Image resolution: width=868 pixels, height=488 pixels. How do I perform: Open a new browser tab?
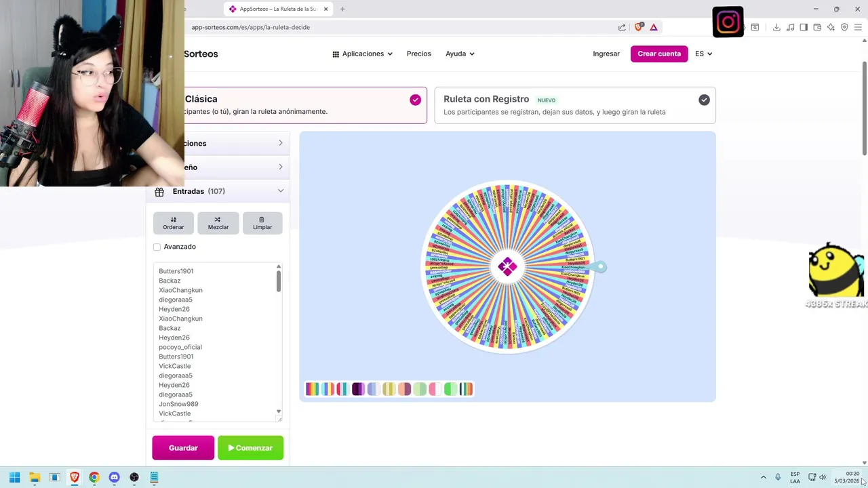click(342, 9)
